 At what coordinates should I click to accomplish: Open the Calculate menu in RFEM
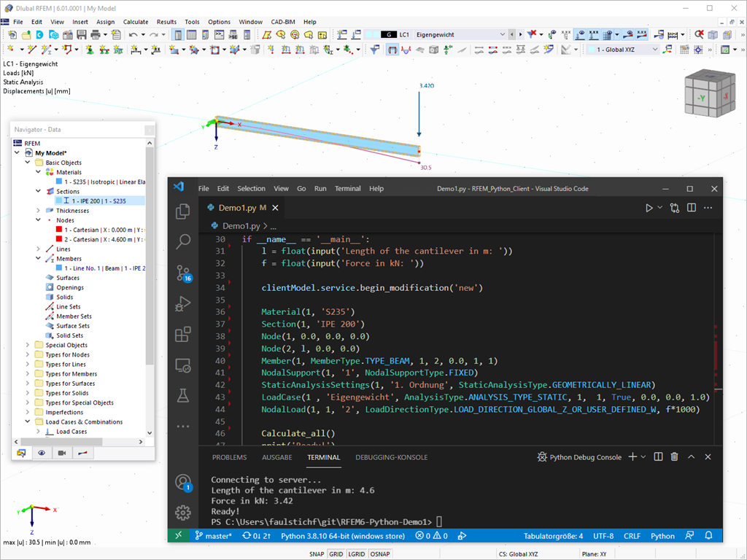click(x=135, y=21)
